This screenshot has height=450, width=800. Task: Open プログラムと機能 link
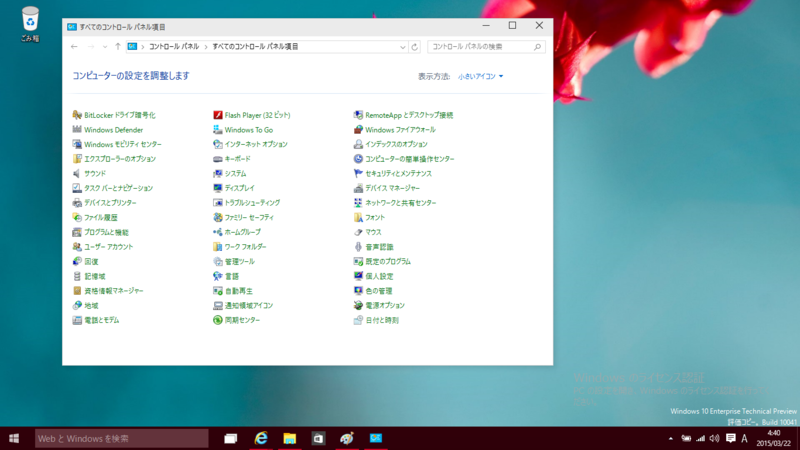coord(106,232)
